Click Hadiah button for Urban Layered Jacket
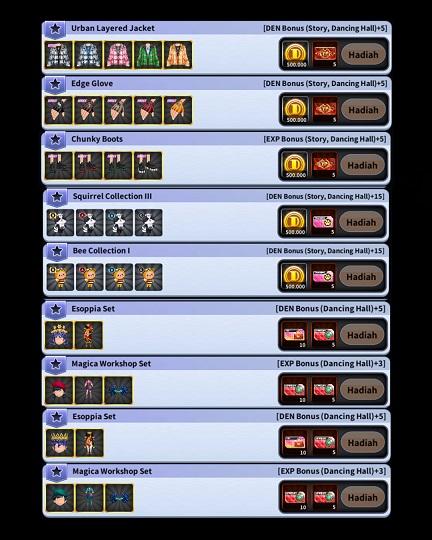The height and width of the screenshot is (540, 432). click(x=363, y=54)
